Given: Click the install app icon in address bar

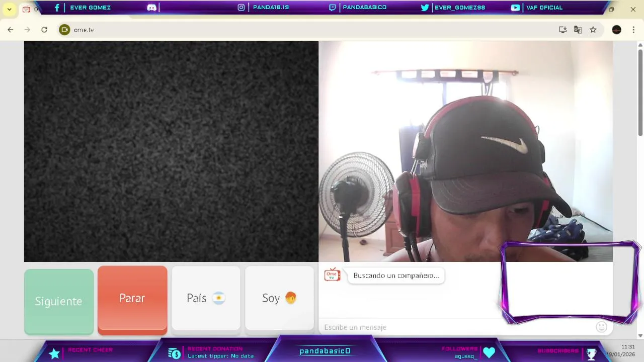Looking at the screenshot, I should click(562, 30).
